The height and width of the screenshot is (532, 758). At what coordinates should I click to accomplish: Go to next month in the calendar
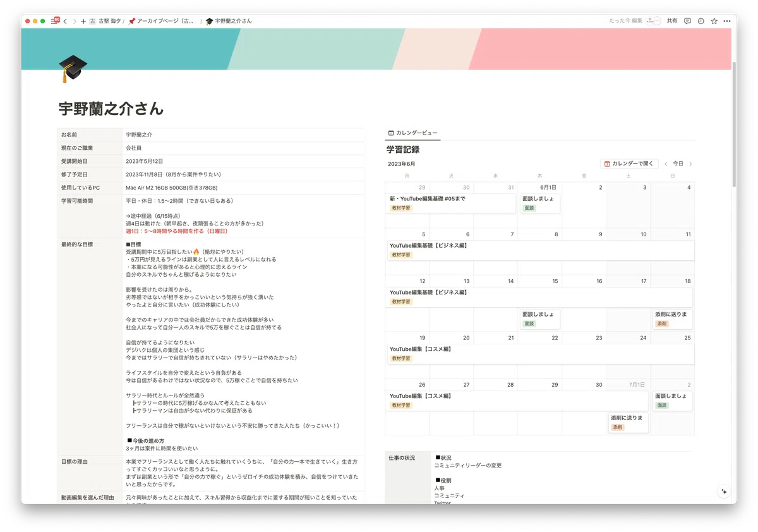coord(690,164)
